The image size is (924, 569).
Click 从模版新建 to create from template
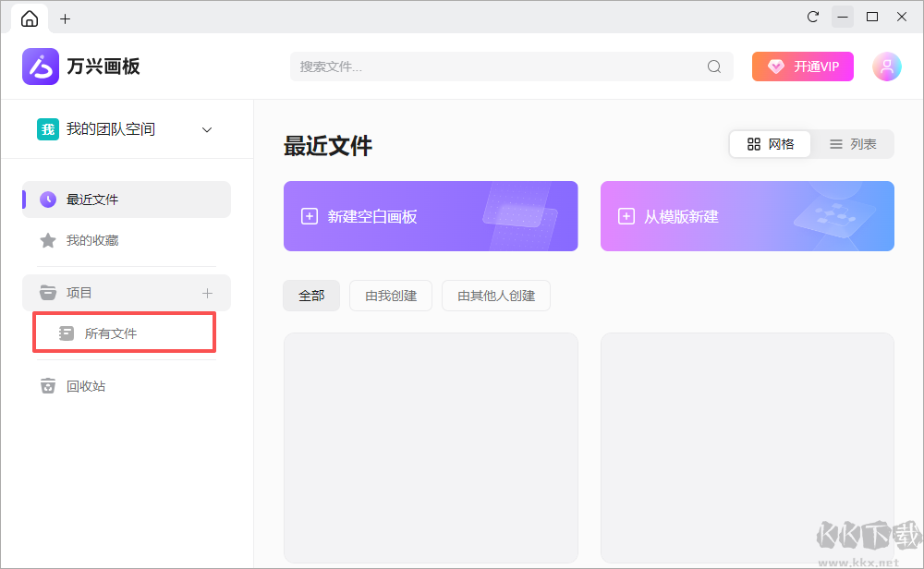click(x=747, y=215)
